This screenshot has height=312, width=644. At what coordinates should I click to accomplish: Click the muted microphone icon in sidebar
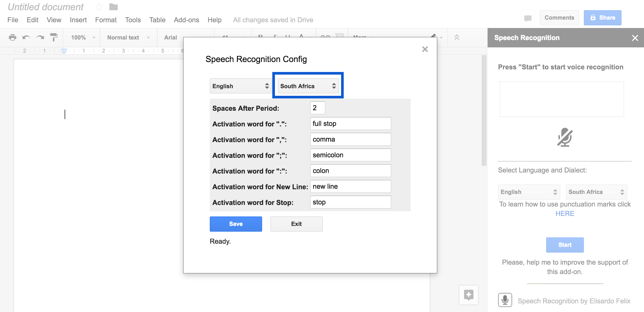[x=565, y=137]
